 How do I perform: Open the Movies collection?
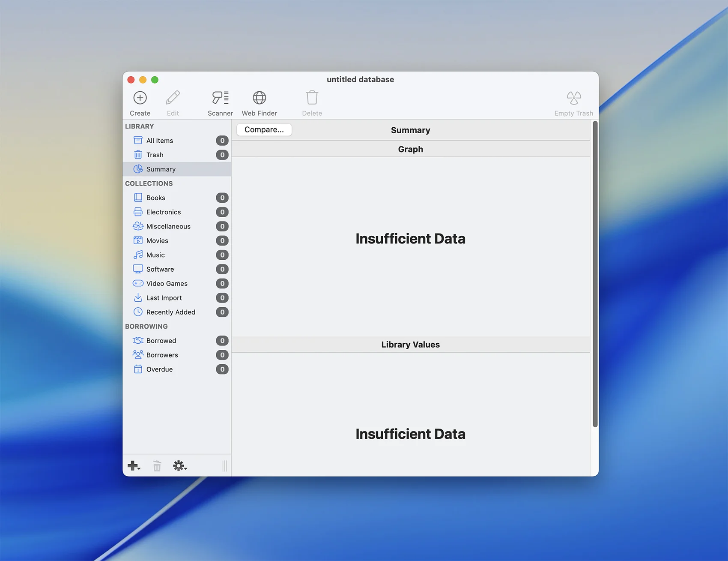click(x=157, y=240)
